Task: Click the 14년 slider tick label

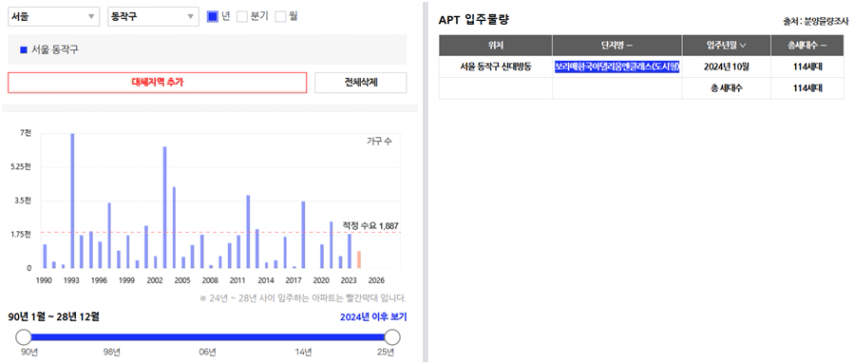Action: click(x=303, y=352)
